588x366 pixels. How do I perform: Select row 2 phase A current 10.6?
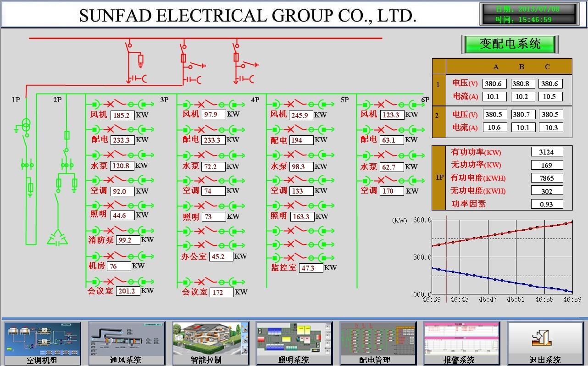click(x=494, y=128)
